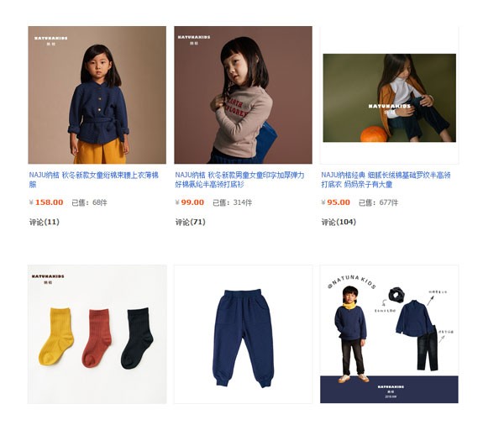Open the boy outfit collage image
Image resolution: width=504 pixels, height=441 pixels.
pos(389,334)
